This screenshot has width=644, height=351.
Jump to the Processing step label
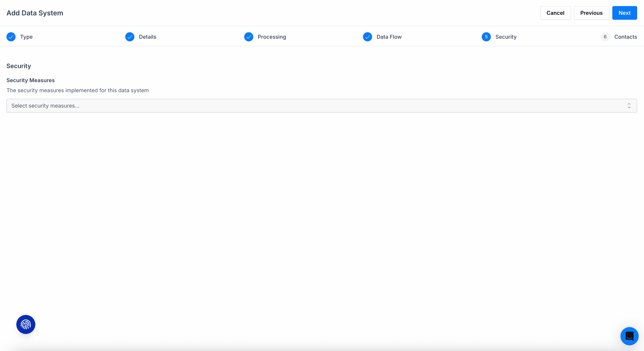272,37
